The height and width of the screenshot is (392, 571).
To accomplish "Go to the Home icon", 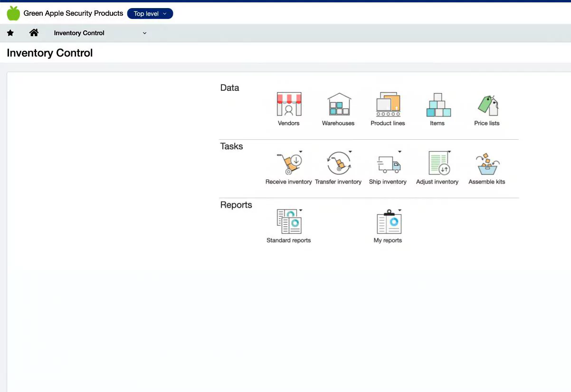I will [34, 33].
